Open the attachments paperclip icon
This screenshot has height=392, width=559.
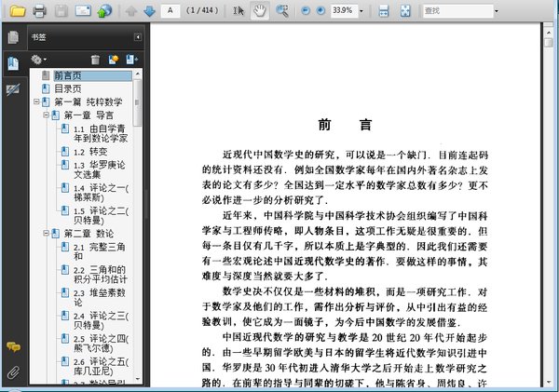13,372
